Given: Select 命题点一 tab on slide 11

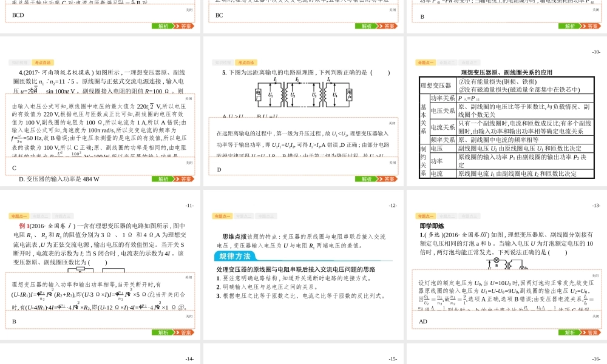Looking at the screenshot, I should [19, 216].
